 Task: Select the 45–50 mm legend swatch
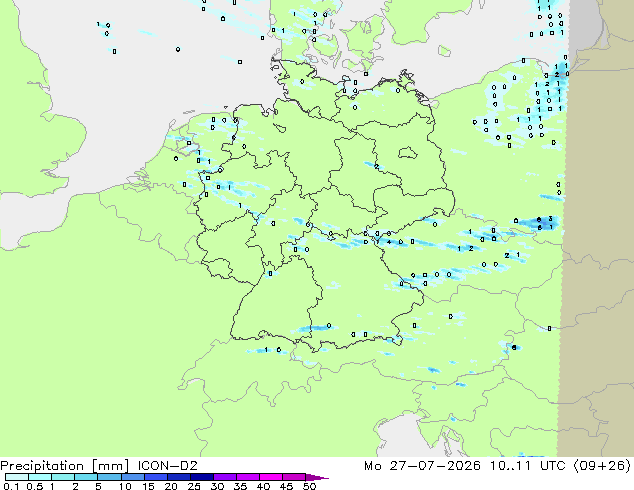(x=293, y=477)
